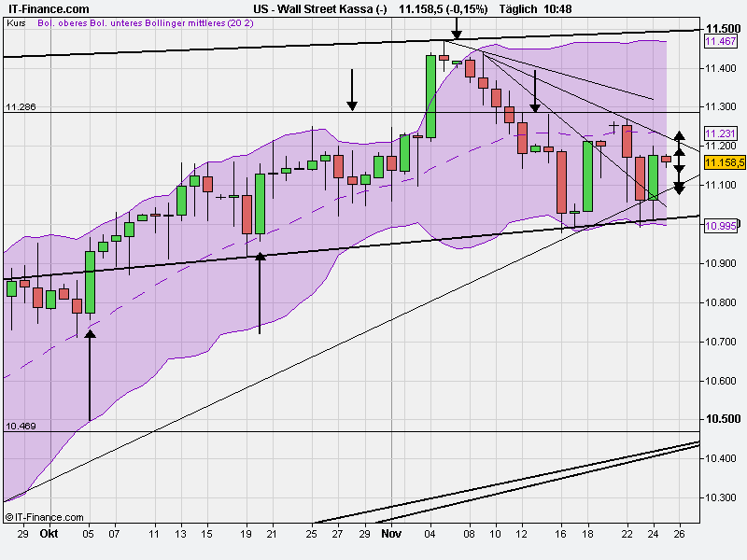This screenshot has height=560, width=747.
Task: Select the long red candle above the '16' date
Action: point(562,182)
